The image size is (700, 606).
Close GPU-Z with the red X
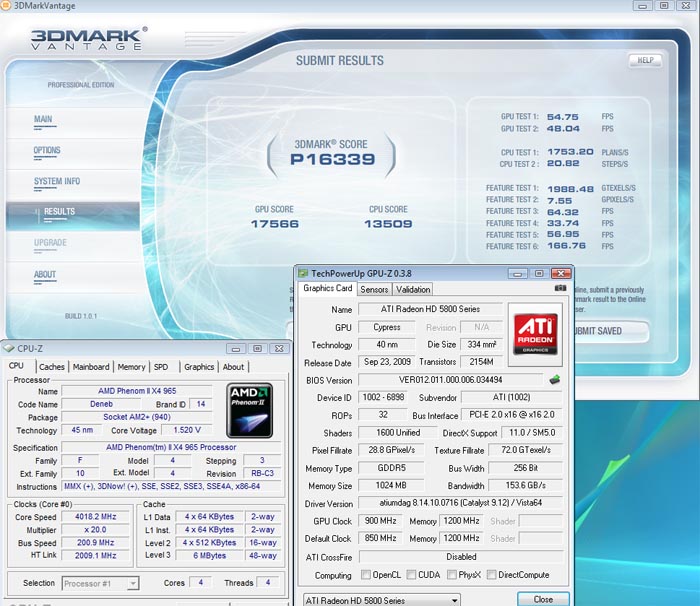561,273
